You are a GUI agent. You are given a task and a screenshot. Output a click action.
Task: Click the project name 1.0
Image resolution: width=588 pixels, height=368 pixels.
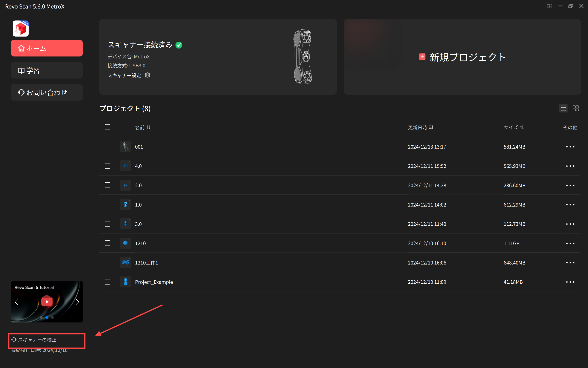click(x=138, y=205)
